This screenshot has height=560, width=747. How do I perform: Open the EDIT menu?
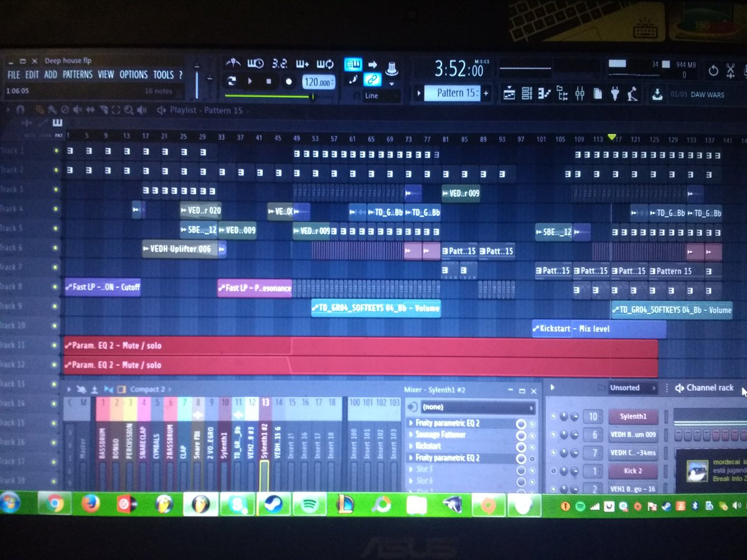coord(32,75)
